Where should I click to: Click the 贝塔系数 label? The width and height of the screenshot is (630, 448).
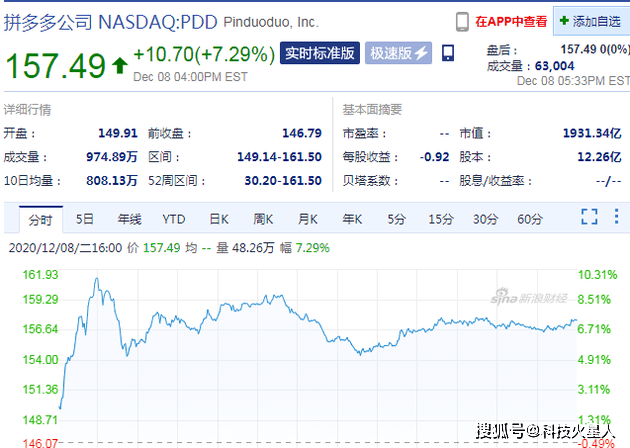click(370, 180)
